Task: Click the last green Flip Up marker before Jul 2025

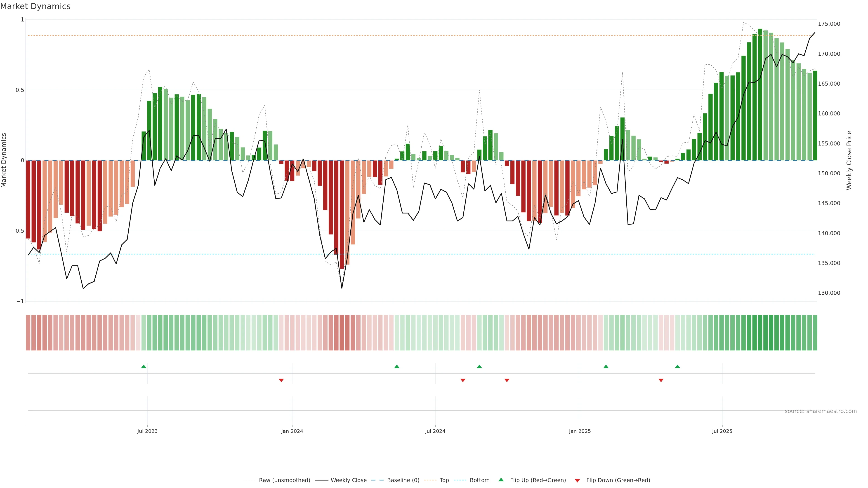Action: click(677, 366)
